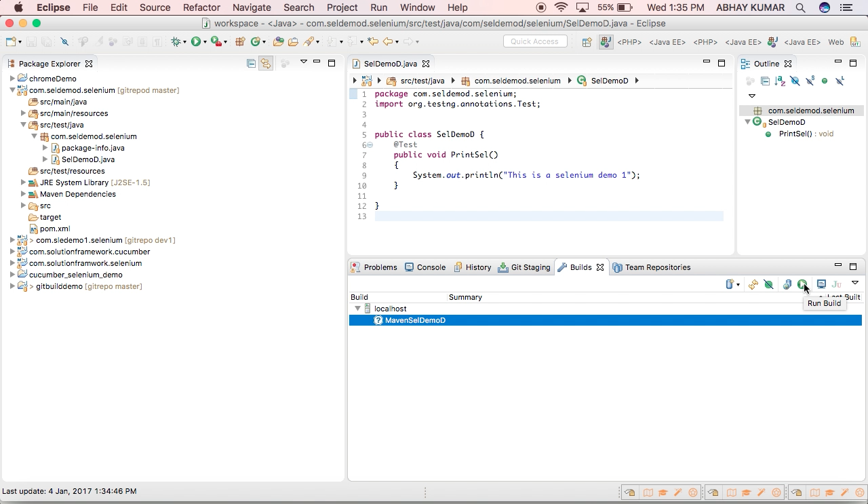Click the Open Task briefcase icon
The height and width of the screenshot is (504, 868).
(x=293, y=41)
